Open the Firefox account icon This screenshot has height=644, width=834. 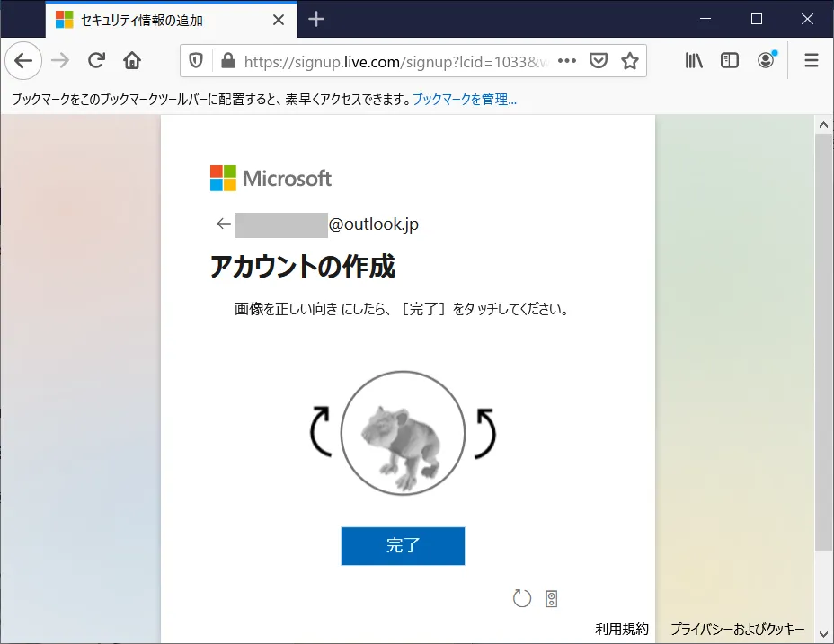click(766, 60)
